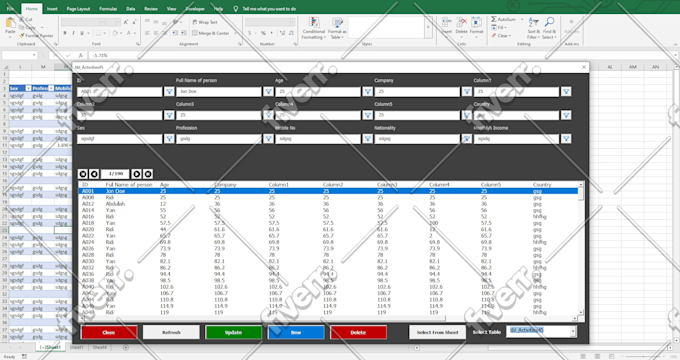The image size is (680, 360).
Task: Click the filter icon beside Full Name of person
Action: tap(268, 92)
